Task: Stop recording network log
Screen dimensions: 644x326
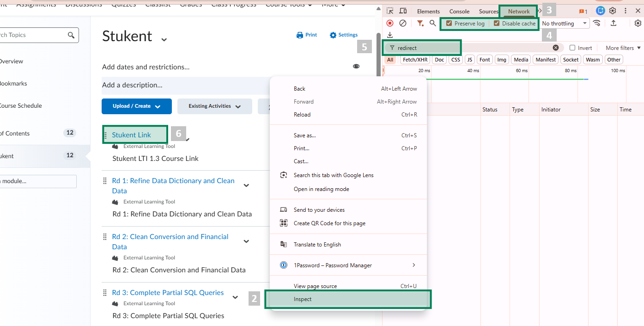Action: [x=390, y=23]
